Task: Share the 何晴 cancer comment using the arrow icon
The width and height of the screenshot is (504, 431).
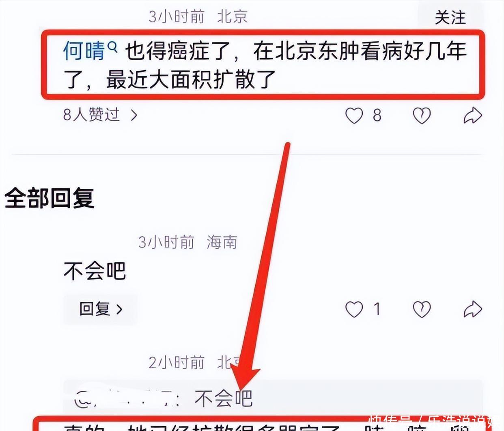Action: click(473, 116)
